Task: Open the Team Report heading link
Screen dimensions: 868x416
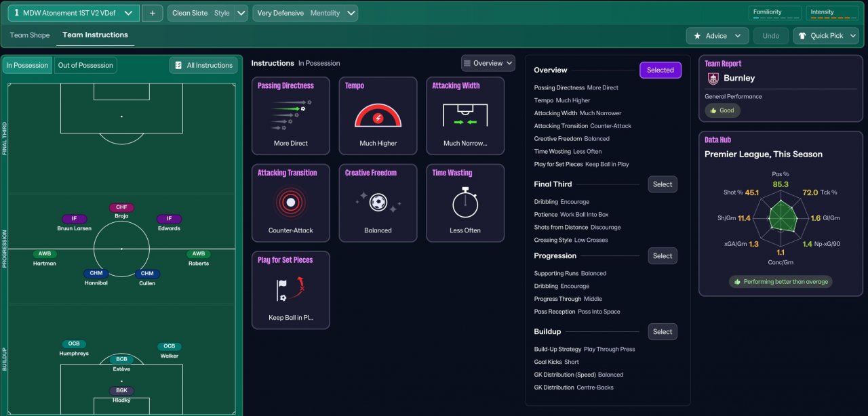Action: (723, 64)
